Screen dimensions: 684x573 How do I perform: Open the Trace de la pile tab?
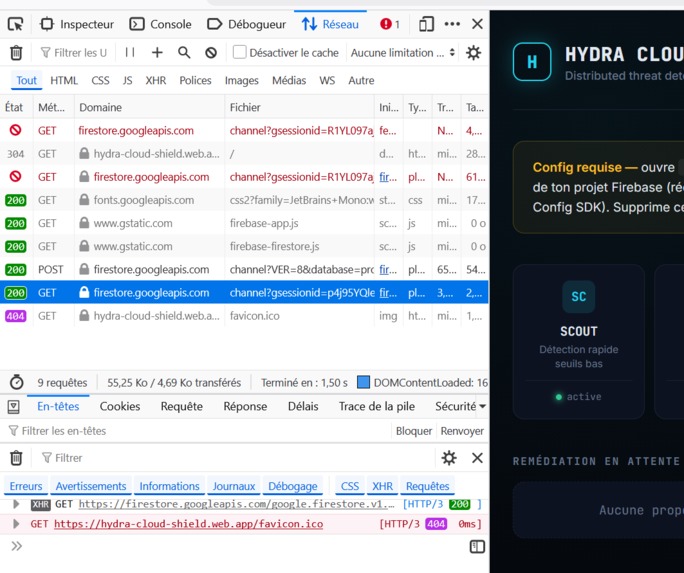tap(376, 406)
